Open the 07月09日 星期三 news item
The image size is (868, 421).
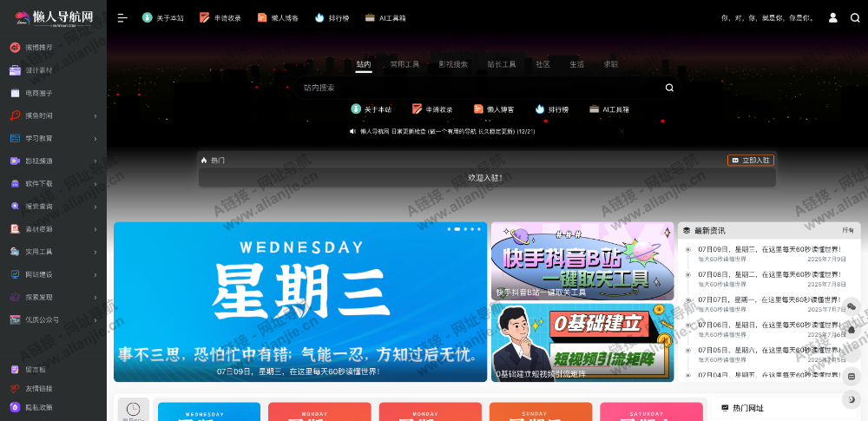769,249
